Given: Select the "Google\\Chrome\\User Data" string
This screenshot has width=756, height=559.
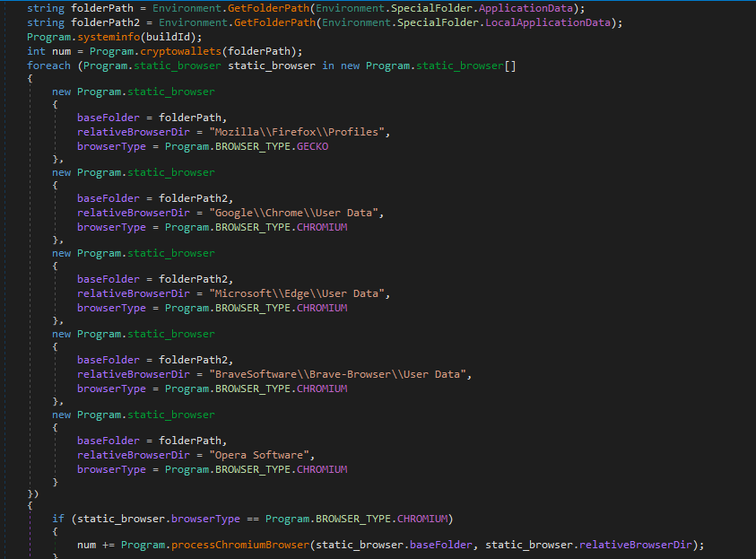Looking at the screenshot, I should pos(293,213).
